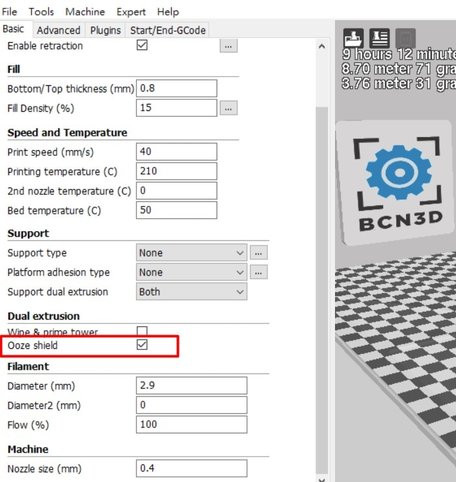Click the 2nd nozzle temperature field

[176, 191]
